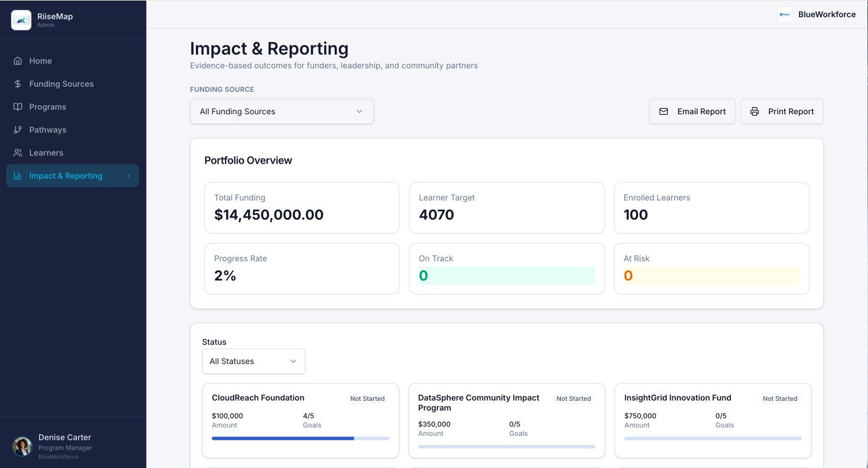Navigate to Pathways

(x=72, y=130)
